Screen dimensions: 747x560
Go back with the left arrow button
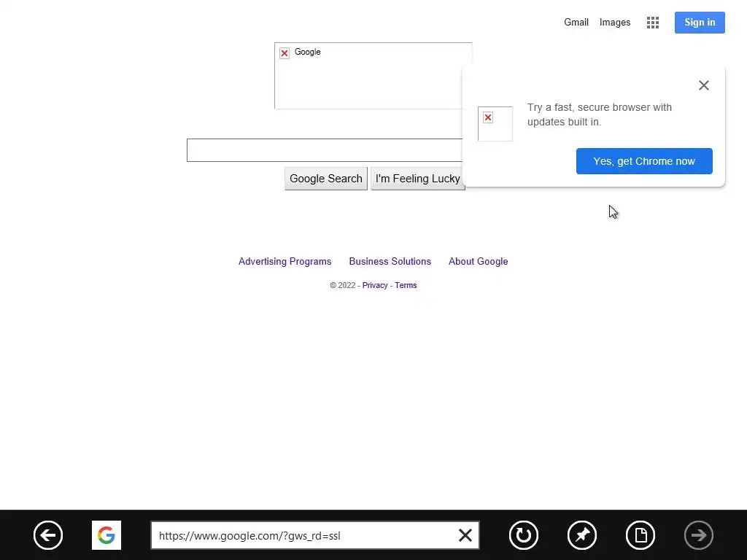(x=48, y=535)
